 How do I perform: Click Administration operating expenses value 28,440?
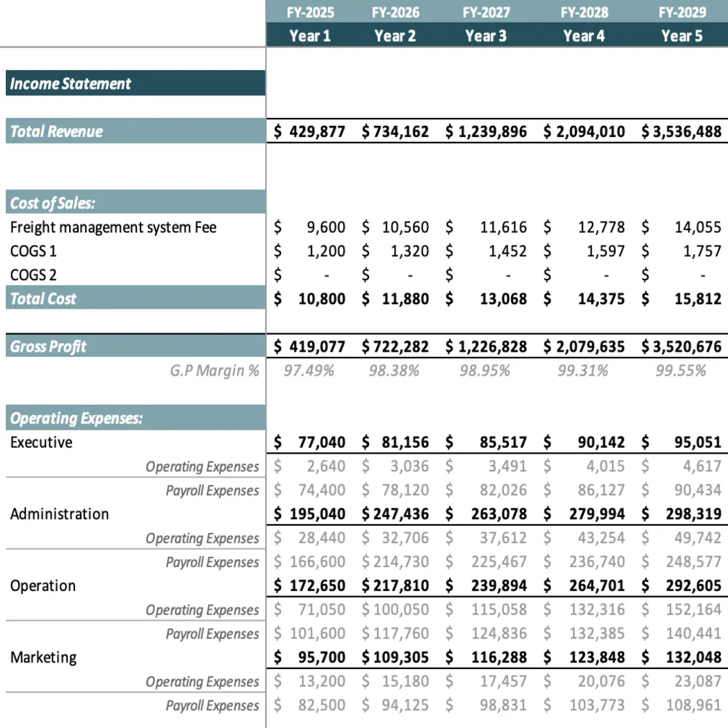coord(322,538)
